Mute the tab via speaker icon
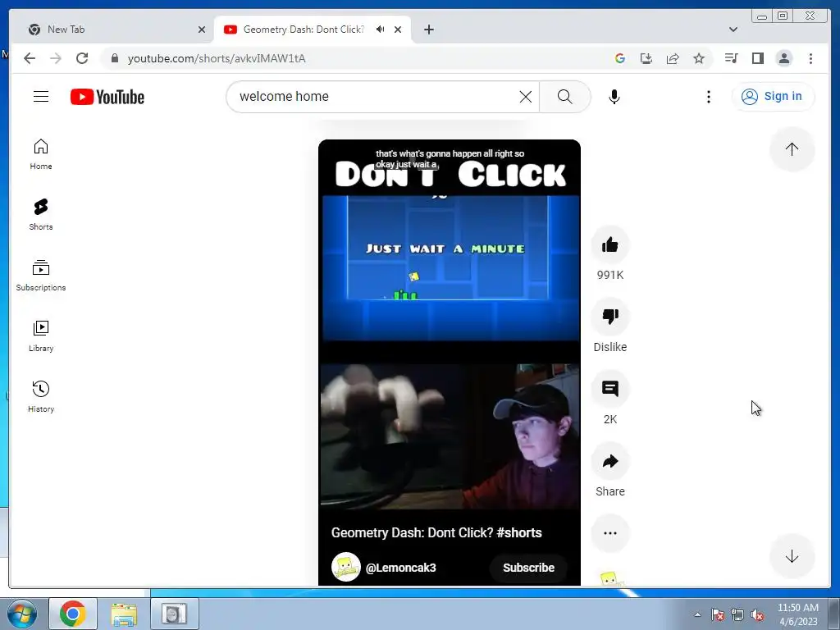Screen dimensions: 840x630 [x=381, y=30]
